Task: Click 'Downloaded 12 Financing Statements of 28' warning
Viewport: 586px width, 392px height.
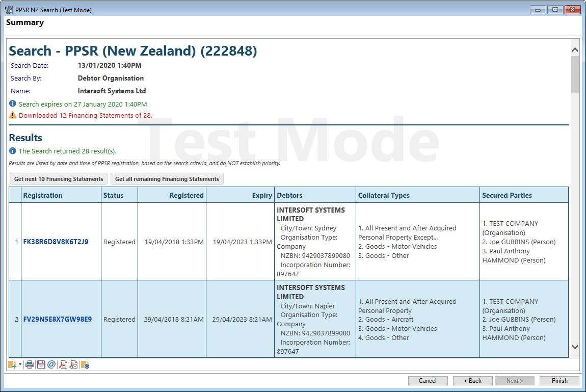Action: tap(86, 116)
